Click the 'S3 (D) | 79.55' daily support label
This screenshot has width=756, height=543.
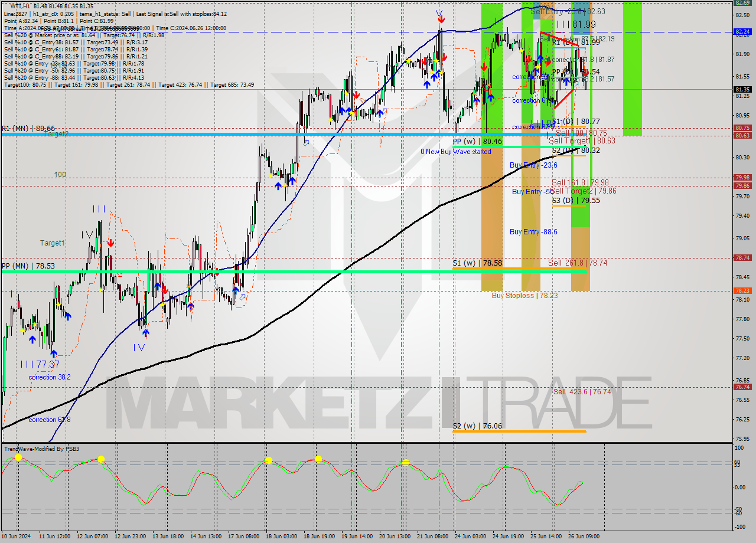point(576,201)
